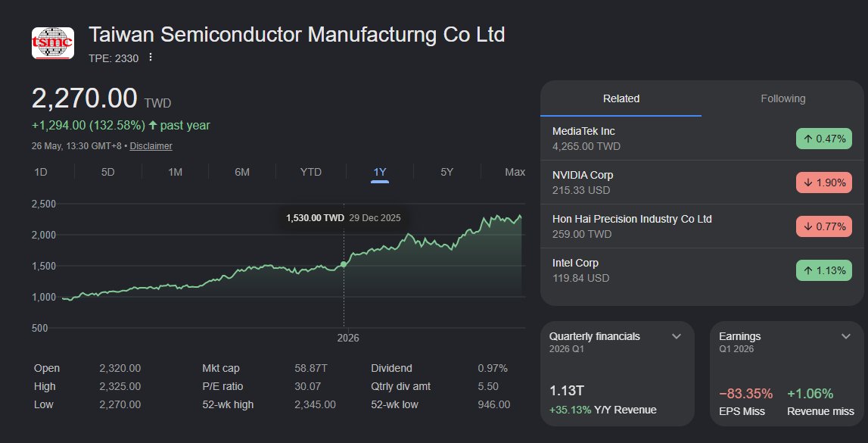Click the 1.13% change badge for Intel

click(x=823, y=270)
